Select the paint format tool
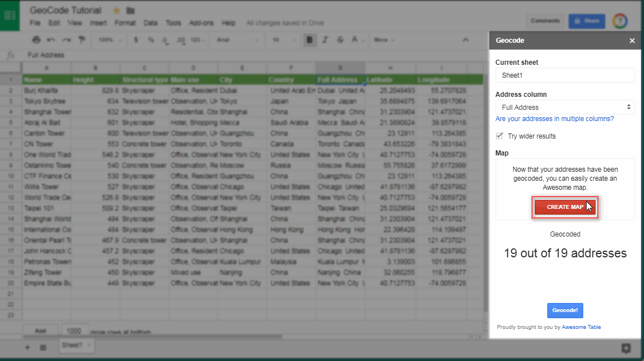 click(x=82, y=40)
